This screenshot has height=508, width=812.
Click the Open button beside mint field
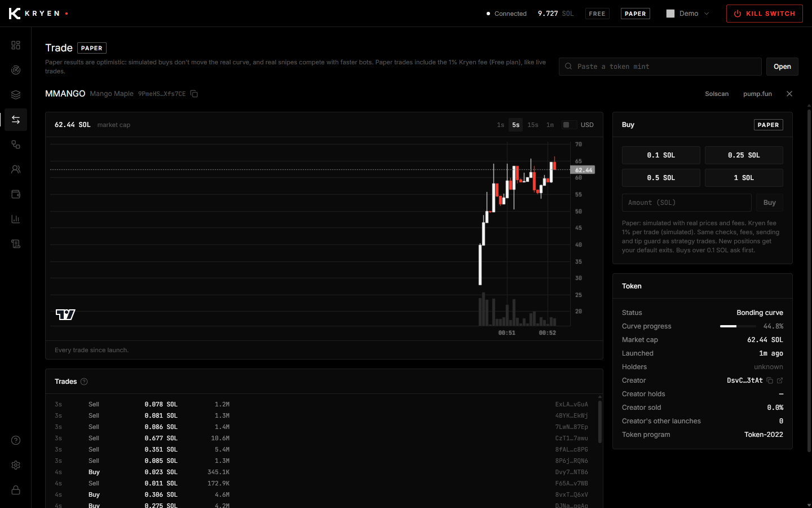pos(782,67)
